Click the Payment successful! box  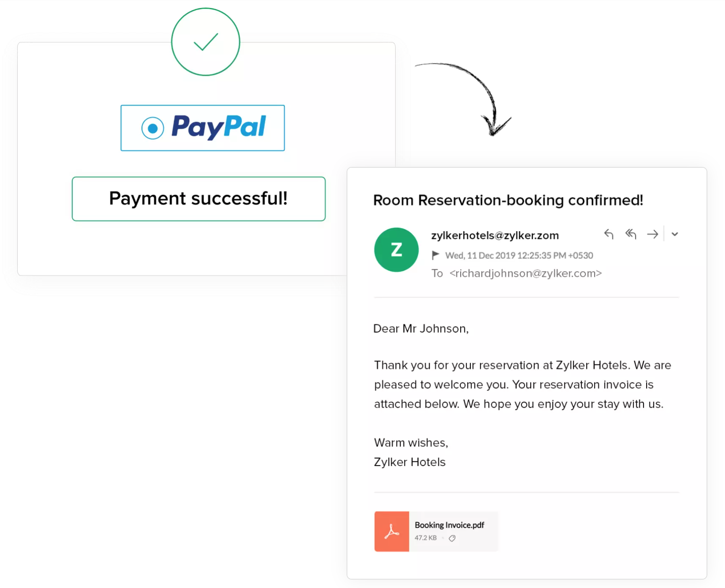(x=198, y=199)
